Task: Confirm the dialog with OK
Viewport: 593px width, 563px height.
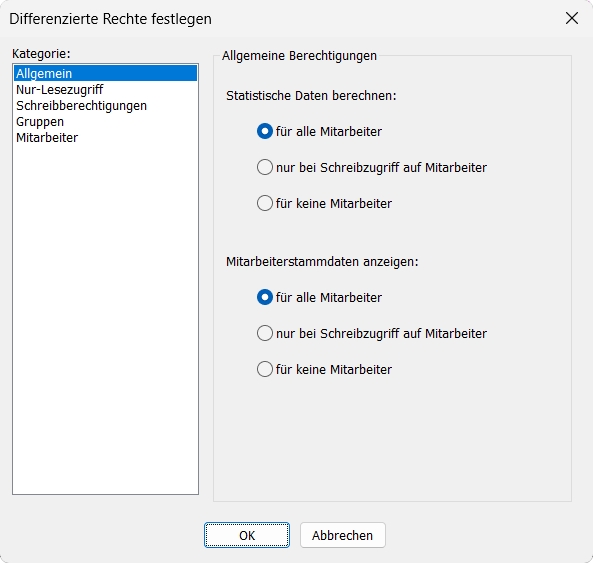Action: coord(247,535)
